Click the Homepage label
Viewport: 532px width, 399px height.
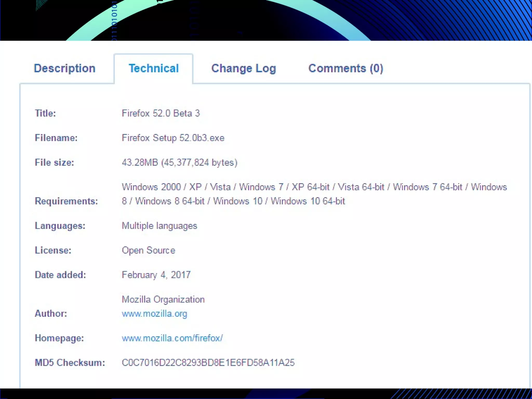[59, 338]
